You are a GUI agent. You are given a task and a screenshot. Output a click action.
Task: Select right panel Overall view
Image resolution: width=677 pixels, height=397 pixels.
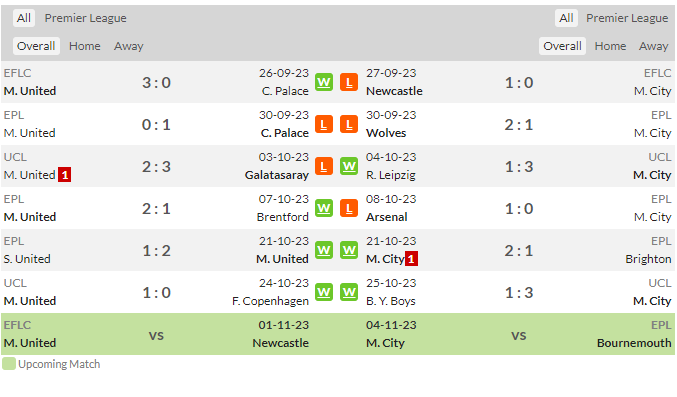(x=562, y=46)
